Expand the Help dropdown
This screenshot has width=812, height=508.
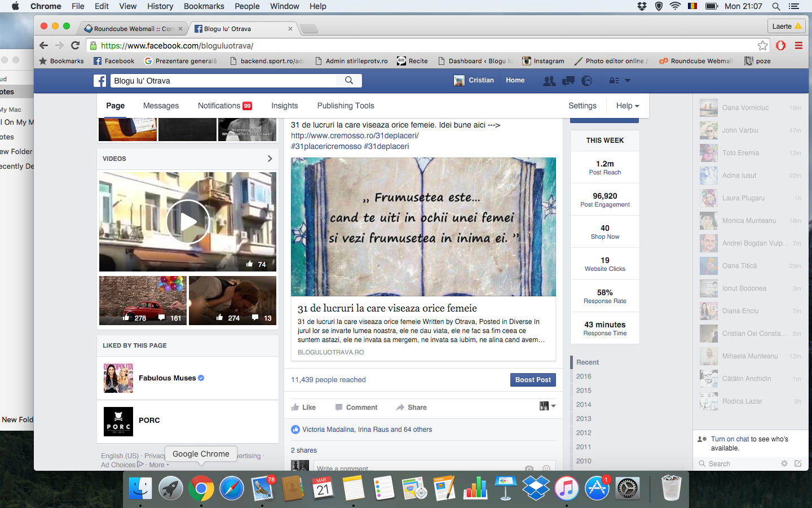tap(627, 106)
